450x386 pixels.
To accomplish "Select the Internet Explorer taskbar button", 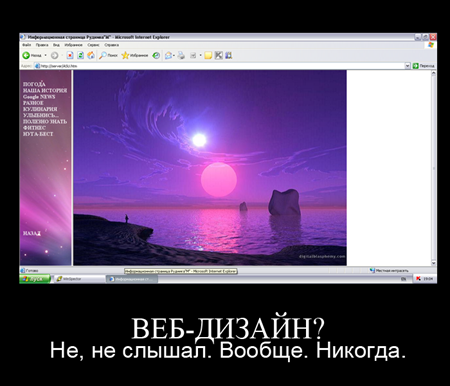I will (132, 279).
